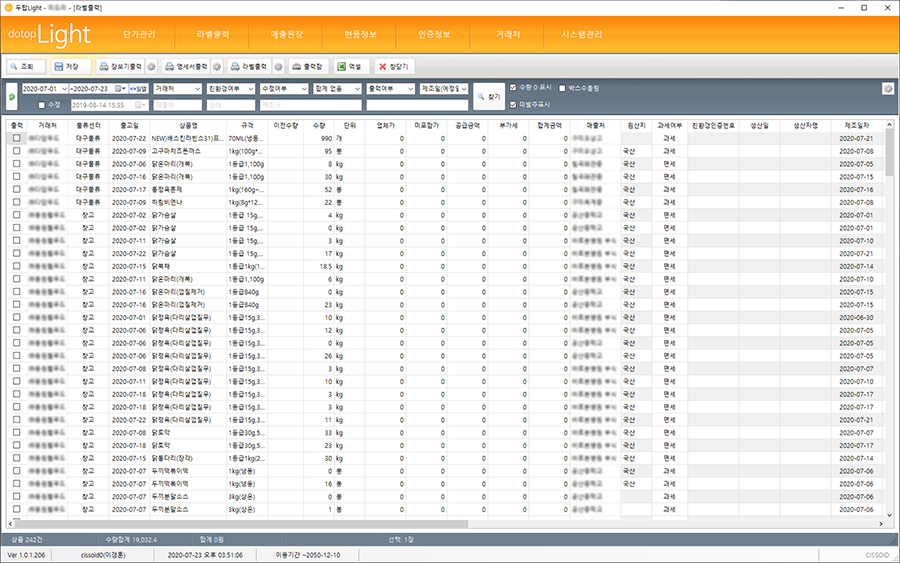Toggle the 미발주표시 checkbox
Image resolution: width=900 pixels, height=563 pixels.
[513, 104]
